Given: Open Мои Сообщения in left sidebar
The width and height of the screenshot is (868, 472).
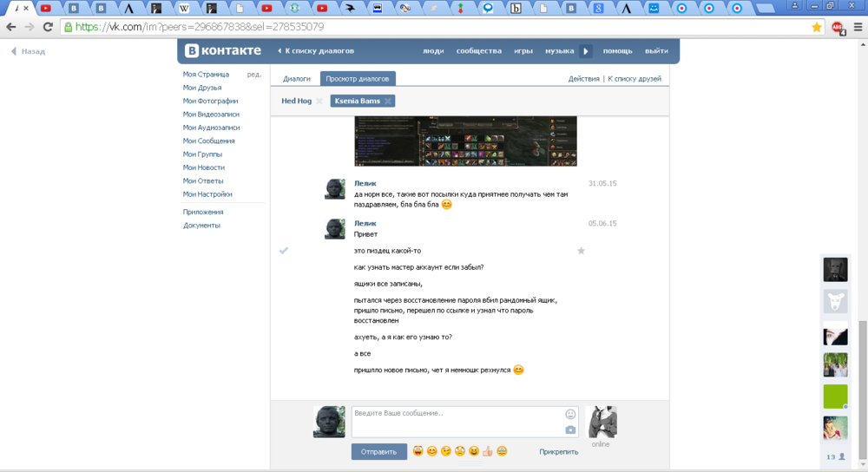Looking at the screenshot, I should coord(208,141).
